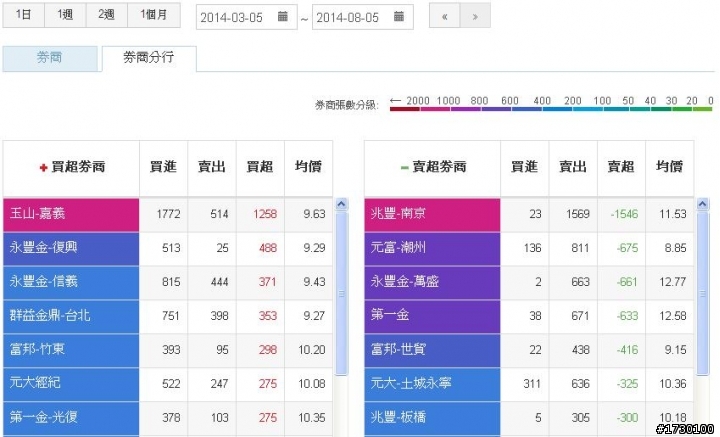720x437 pixels.
Task: Open the end date calendar icon
Action: [x=399, y=17]
